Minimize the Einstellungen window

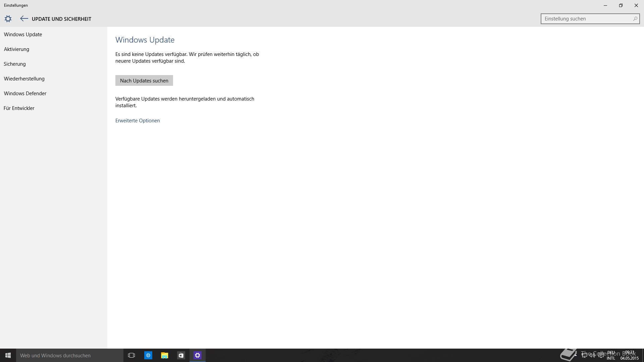click(x=605, y=5)
